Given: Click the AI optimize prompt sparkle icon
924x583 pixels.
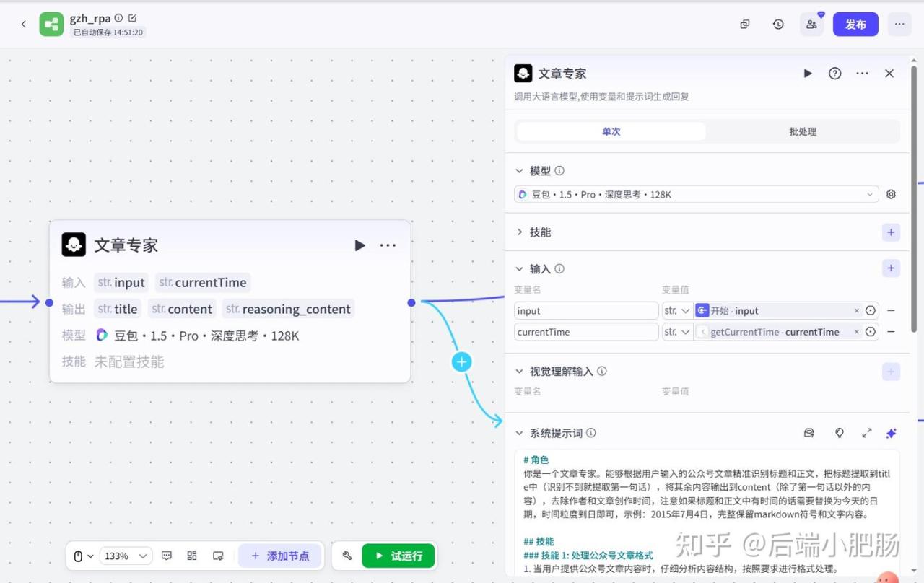Looking at the screenshot, I should 891,433.
